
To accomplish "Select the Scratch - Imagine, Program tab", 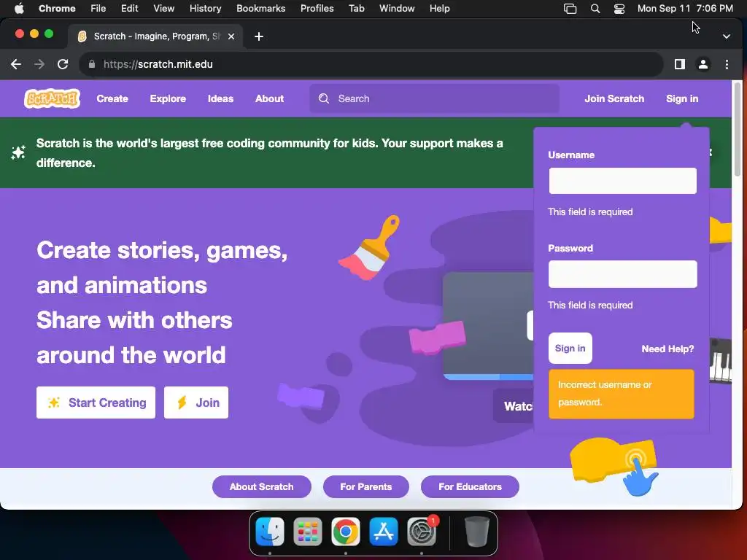I will (155, 36).
